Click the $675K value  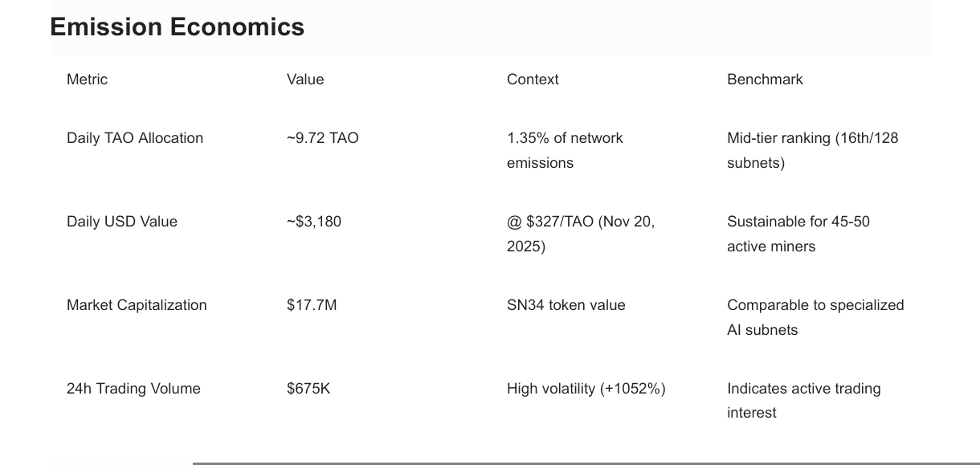308,389
